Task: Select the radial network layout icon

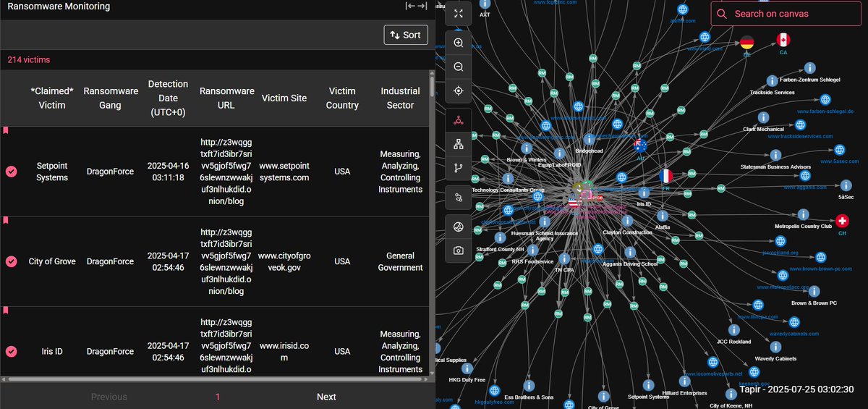Action: coord(458,120)
